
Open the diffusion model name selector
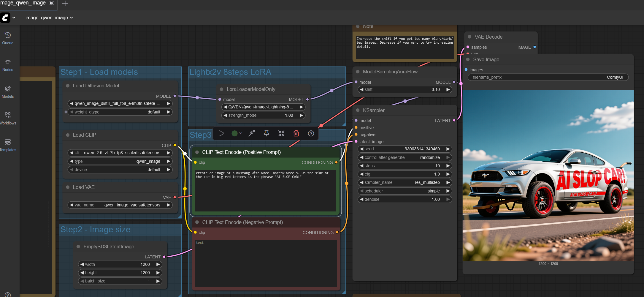[120, 103]
